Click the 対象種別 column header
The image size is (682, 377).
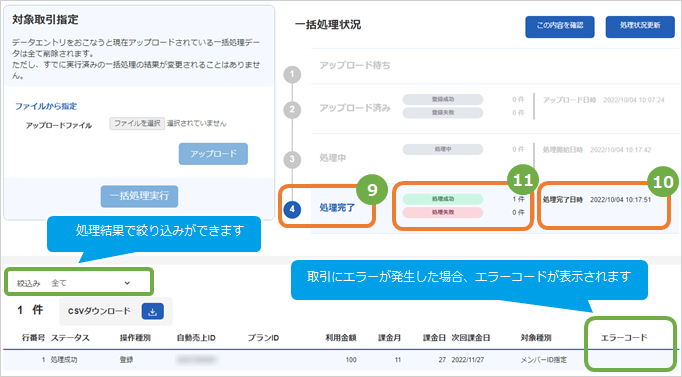coord(536,338)
